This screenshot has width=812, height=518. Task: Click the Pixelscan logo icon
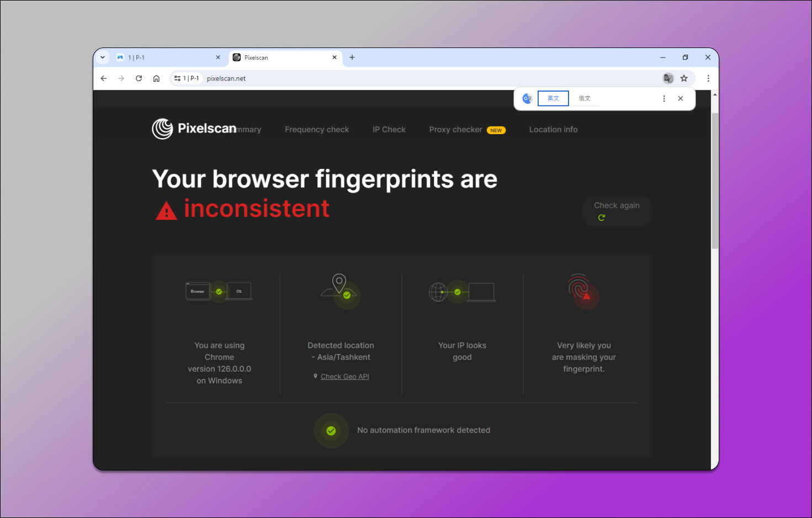(x=162, y=129)
